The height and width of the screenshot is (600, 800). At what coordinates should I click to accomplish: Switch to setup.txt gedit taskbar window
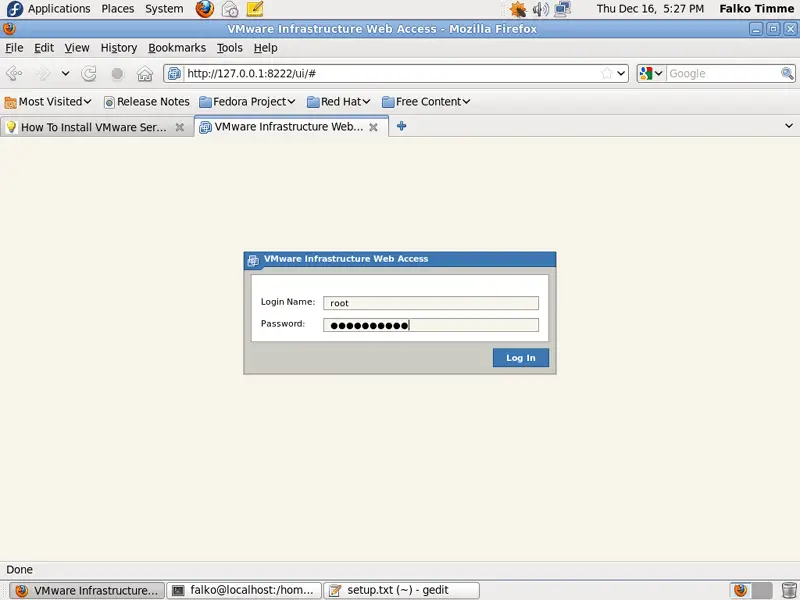click(401, 590)
